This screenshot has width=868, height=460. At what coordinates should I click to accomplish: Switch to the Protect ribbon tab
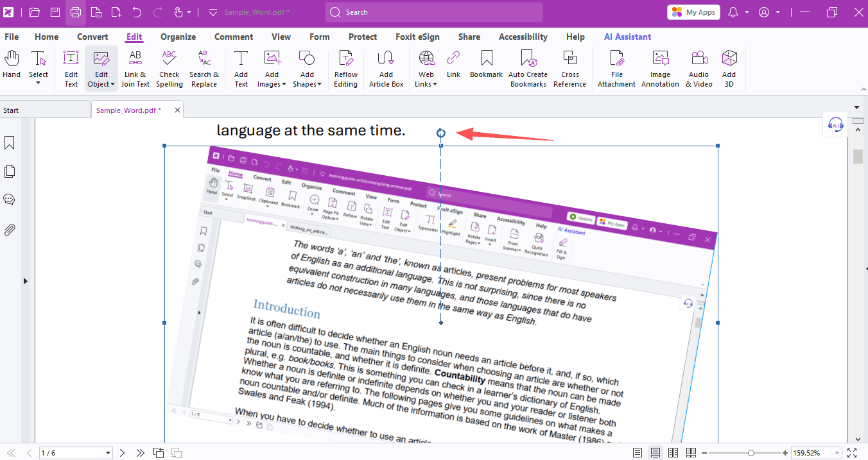pyautogui.click(x=363, y=37)
